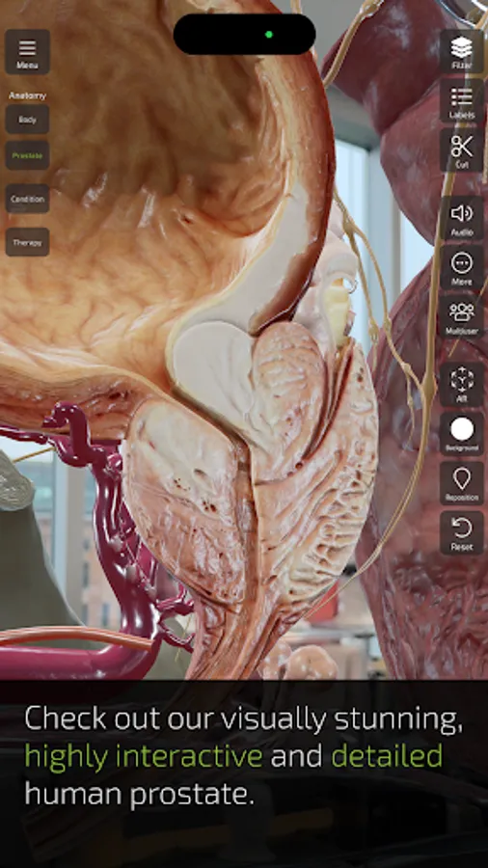Open the hamburger Menu button
Viewport: 488px width, 868px height.
[28, 52]
